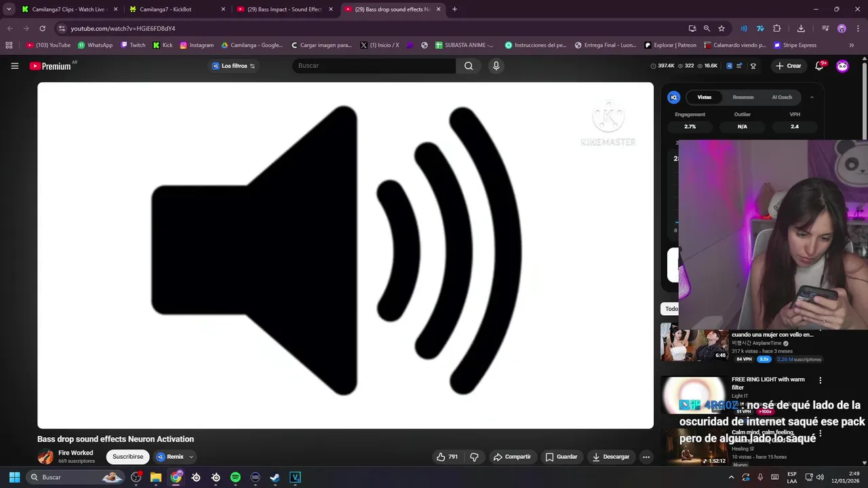The image size is (868, 488).
Task: Open Chrome extensions puzzle icon
Action: point(777,28)
